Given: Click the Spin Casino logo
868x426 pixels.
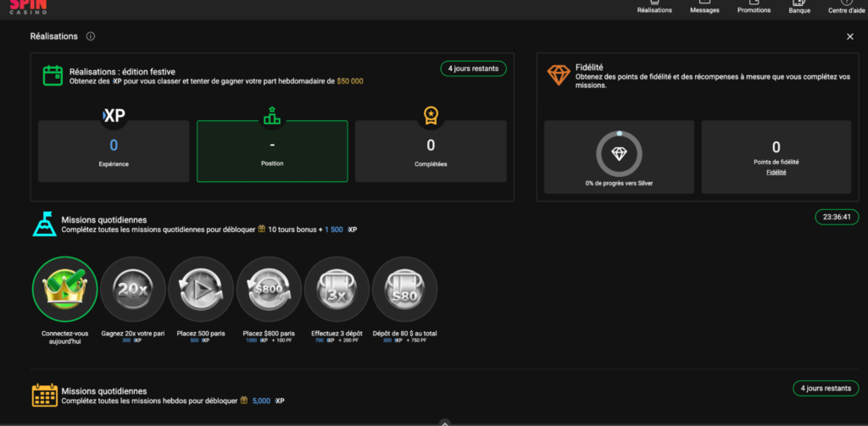Looking at the screenshot, I should click(24, 8).
